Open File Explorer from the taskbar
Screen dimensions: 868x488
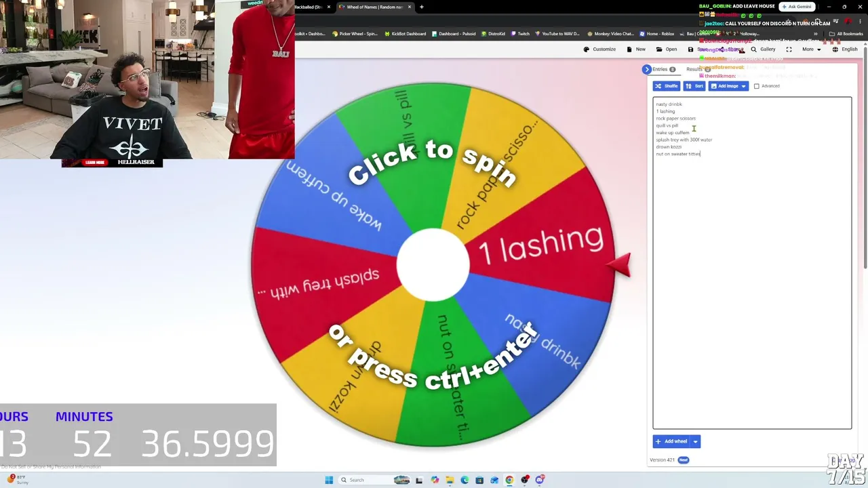[450, 480]
